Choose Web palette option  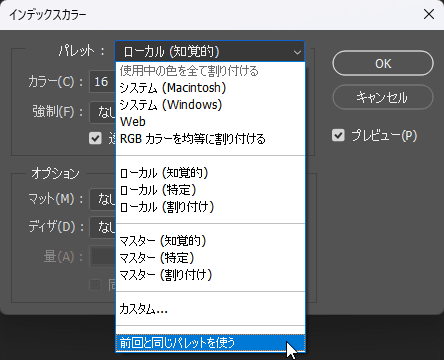pos(210,122)
